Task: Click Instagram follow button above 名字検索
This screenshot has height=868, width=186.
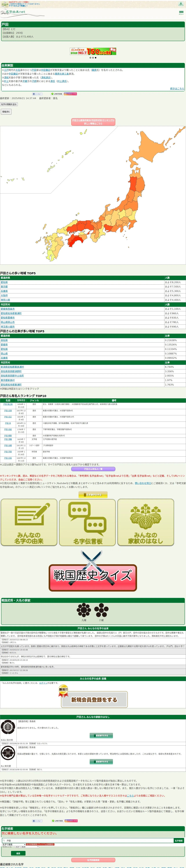Action: pyautogui.click(x=71, y=821)
